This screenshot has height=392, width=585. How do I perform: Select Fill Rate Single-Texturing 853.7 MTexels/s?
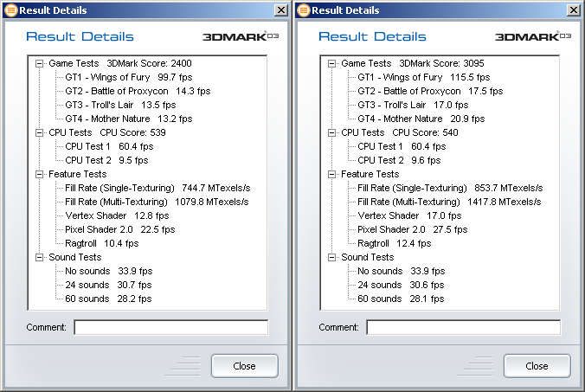450,188
